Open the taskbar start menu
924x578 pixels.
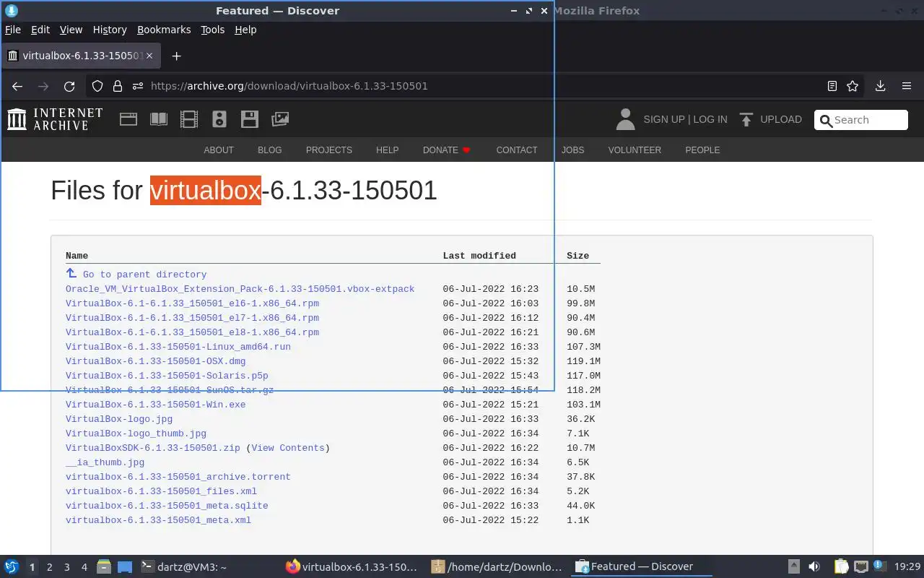tap(12, 566)
